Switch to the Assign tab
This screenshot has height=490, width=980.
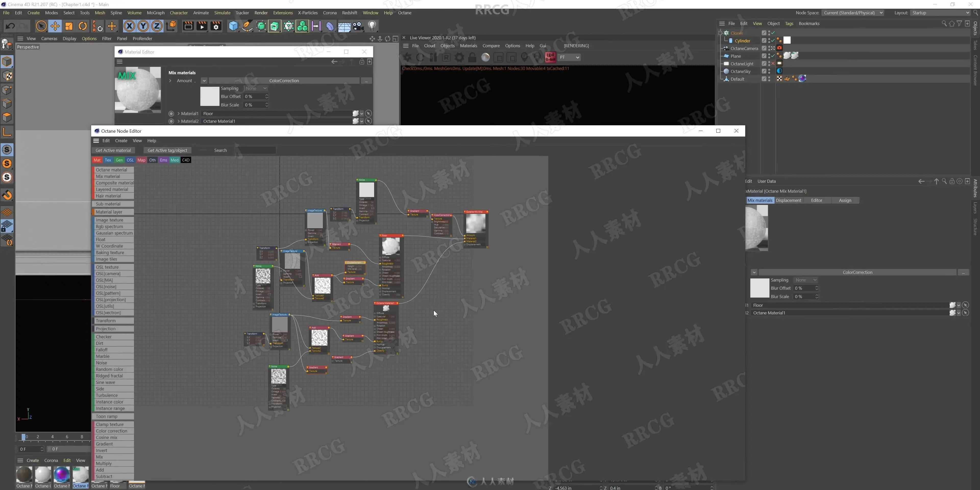click(x=845, y=200)
